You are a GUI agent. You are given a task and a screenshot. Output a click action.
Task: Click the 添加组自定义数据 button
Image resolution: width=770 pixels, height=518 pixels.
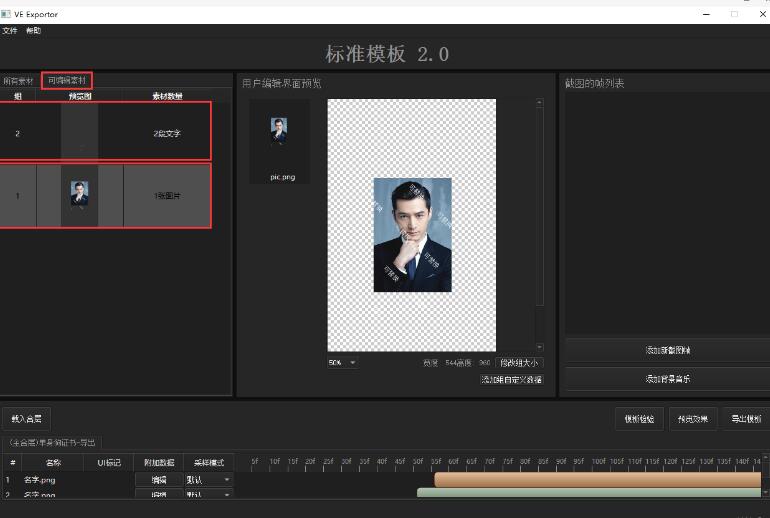512,380
